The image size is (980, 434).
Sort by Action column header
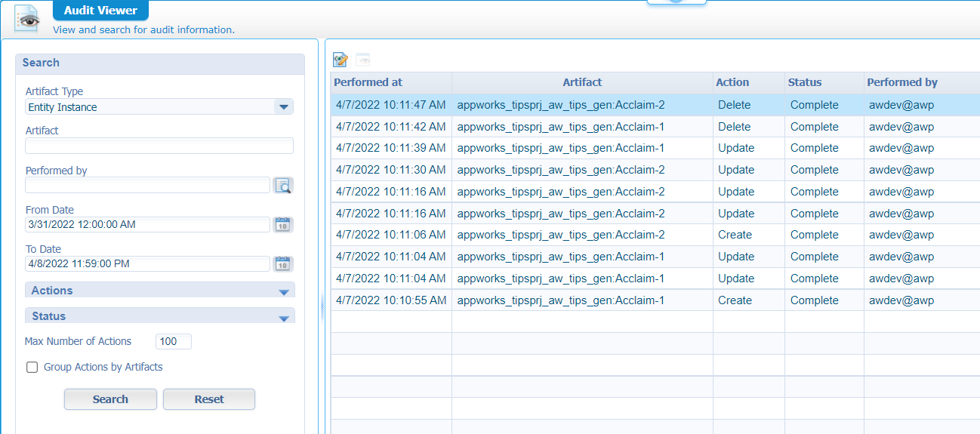749,82
